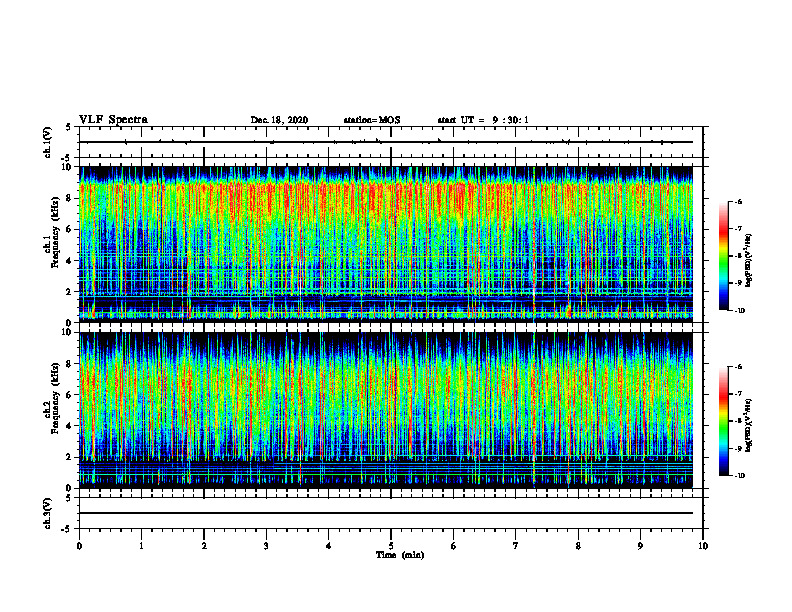Click time axis tick label "8"

pos(578,546)
